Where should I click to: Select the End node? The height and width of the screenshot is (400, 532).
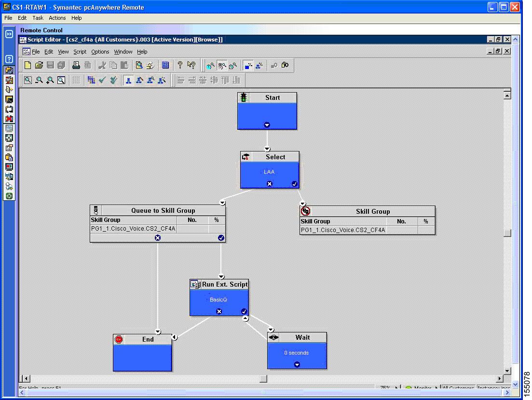tap(142, 352)
